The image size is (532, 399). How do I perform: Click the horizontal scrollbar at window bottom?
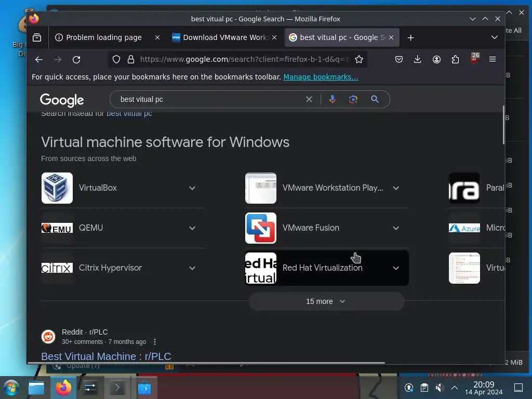(x=206, y=363)
